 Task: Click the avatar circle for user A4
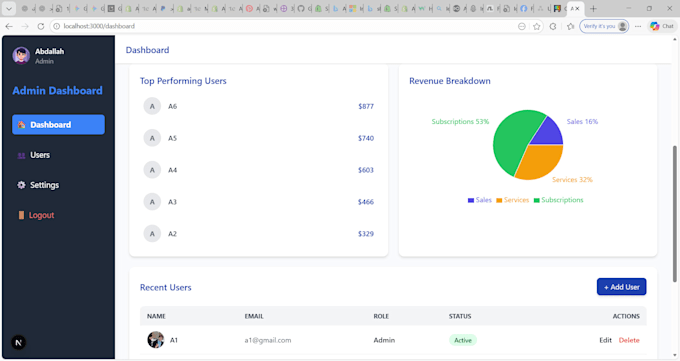[152, 170]
